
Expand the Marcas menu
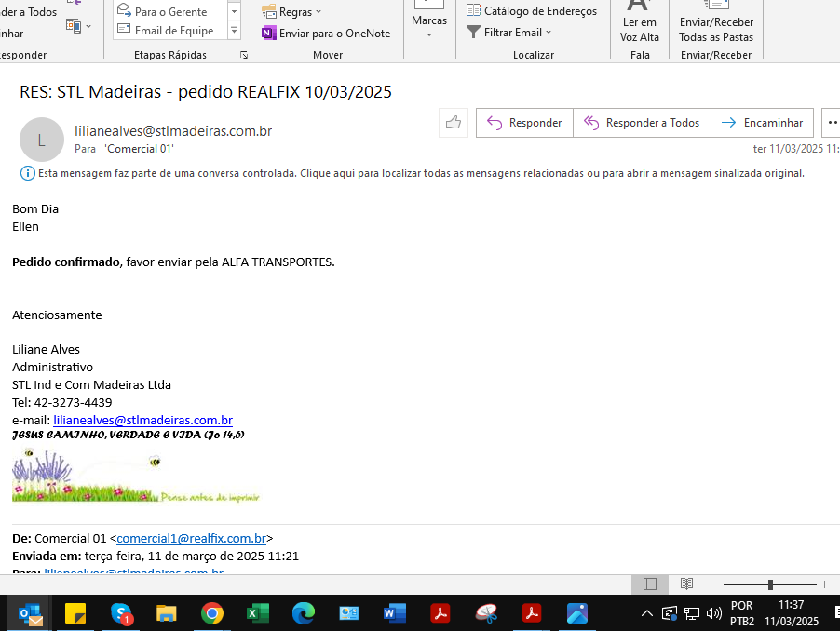click(429, 23)
